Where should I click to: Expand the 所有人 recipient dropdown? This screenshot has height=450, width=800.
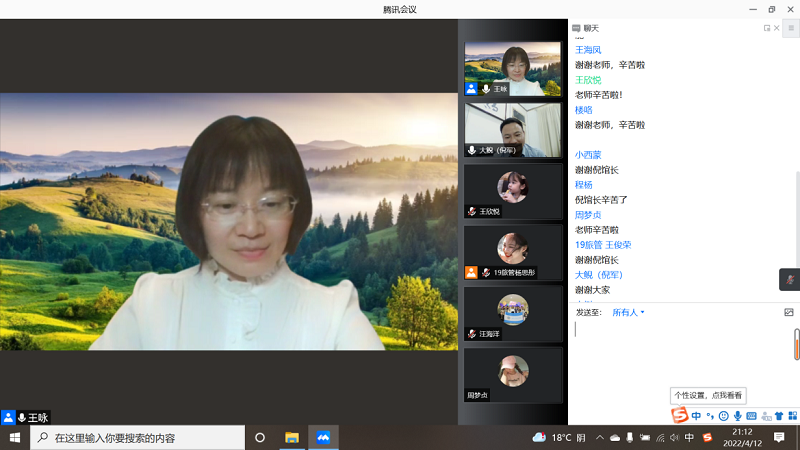tap(628, 312)
